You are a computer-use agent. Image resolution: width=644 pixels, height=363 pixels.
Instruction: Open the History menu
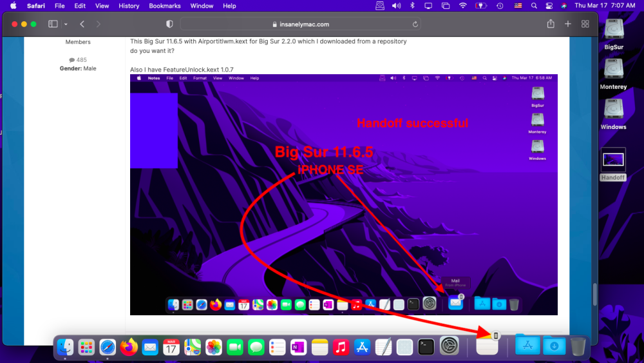[x=129, y=6]
